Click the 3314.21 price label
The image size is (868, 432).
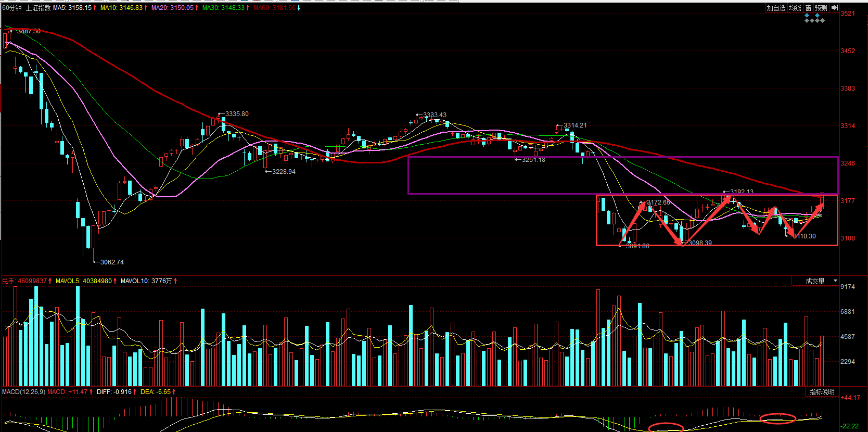coord(575,125)
